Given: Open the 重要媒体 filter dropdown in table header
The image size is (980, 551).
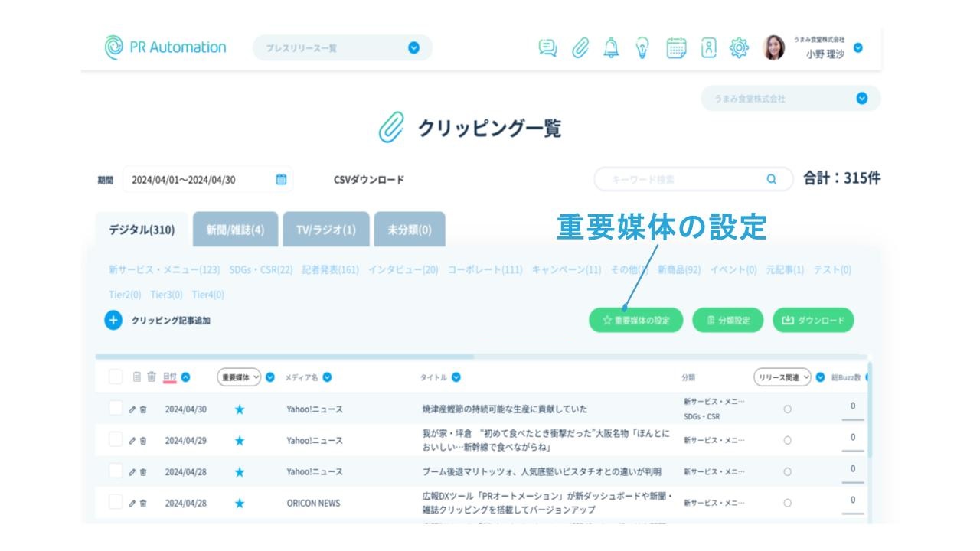Looking at the screenshot, I should click(239, 377).
